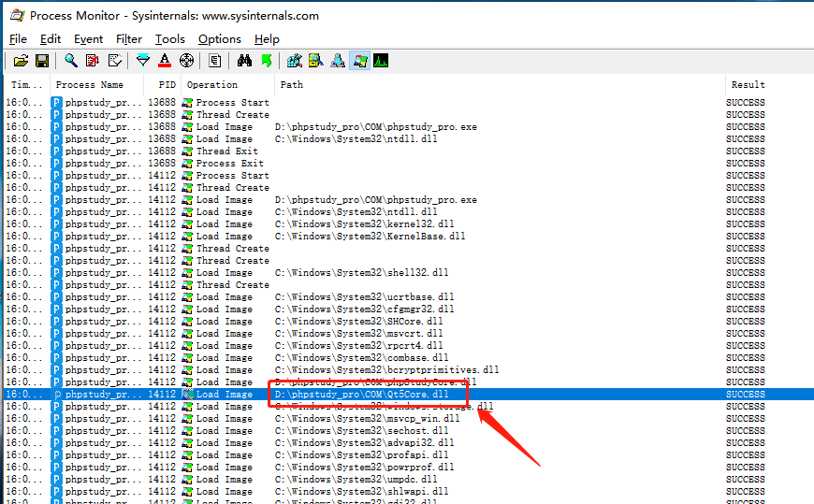Toggle Show Registry Activity icon

coord(295,62)
